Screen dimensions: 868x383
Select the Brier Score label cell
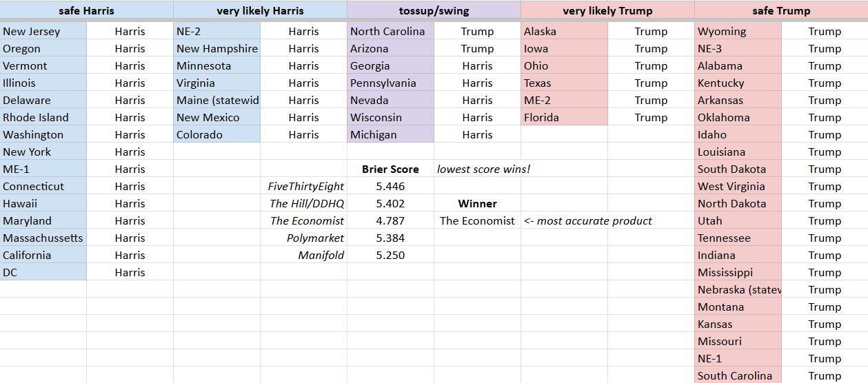tap(391, 169)
